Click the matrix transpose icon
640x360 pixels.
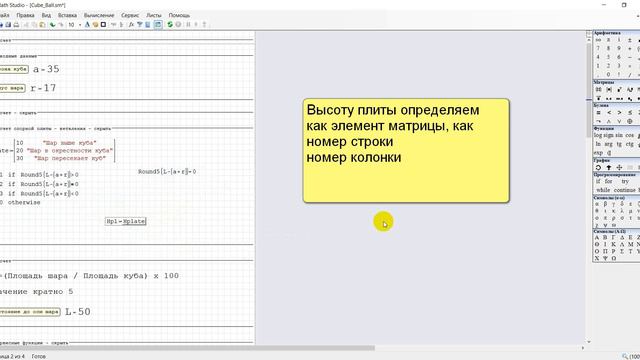(619, 89)
